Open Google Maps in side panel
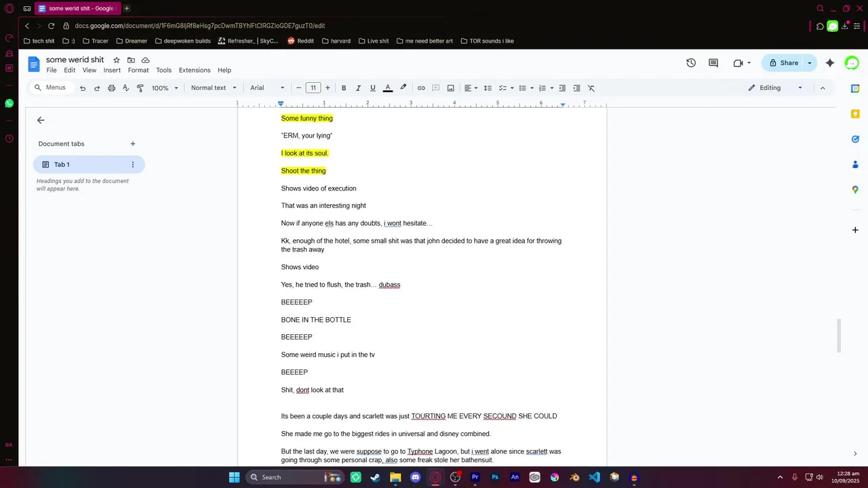 [x=855, y=190]
